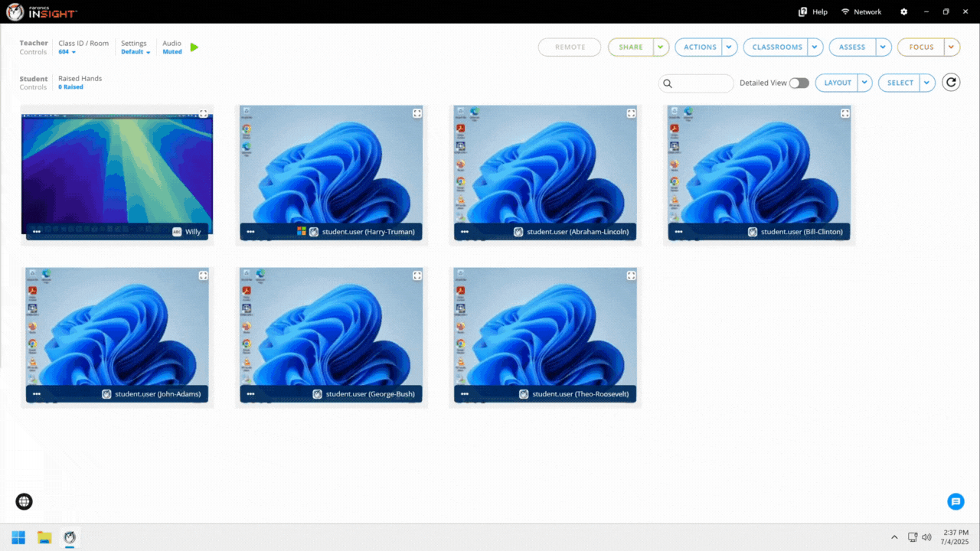
Task: Start audio with the green play icon
Action: coord(194,47)
